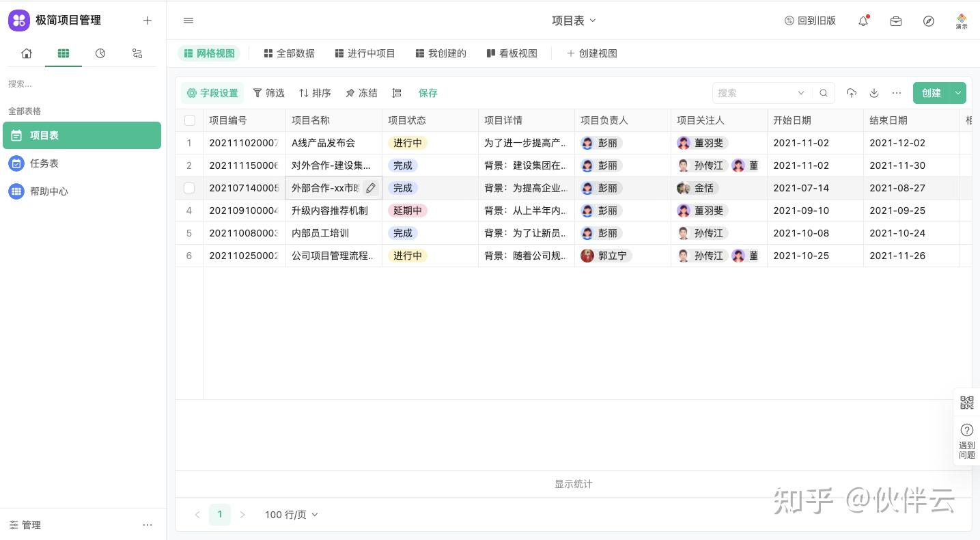Image resolution: width=980 pixels, height=540 pixels.
Task: Go to the next page arrow
Action: pyautogui.click(x=242, y=515)
